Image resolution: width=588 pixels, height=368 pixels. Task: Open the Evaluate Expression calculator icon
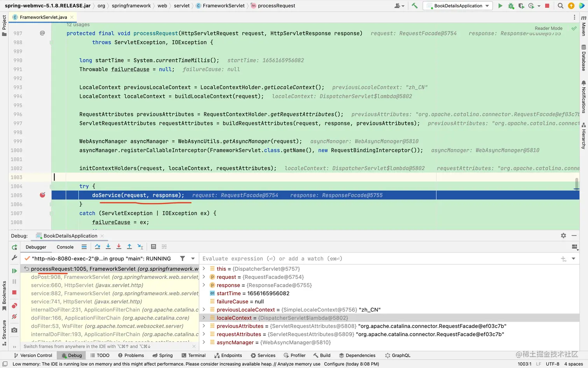[154, 247]
